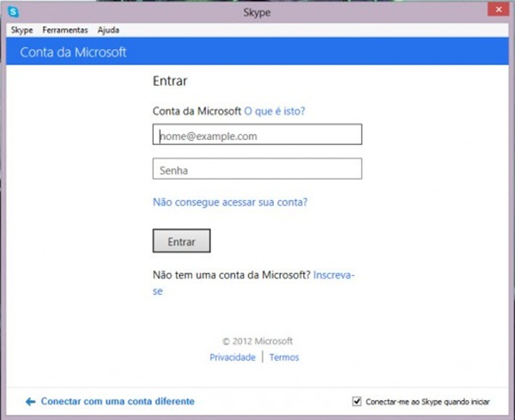515x420 pixels.
Task: Open the Ferramentas menu
Action: (65, 29)
